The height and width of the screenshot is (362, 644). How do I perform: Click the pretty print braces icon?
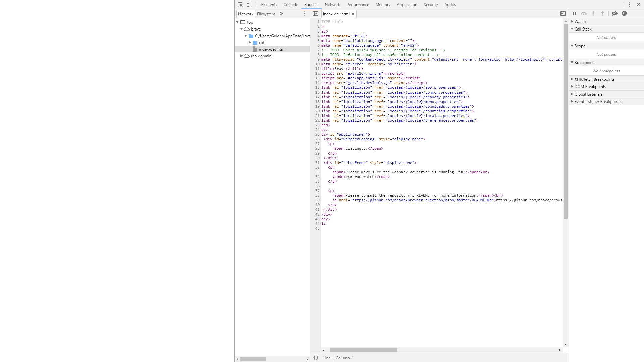pyautogui.click(x=316, y=358)
